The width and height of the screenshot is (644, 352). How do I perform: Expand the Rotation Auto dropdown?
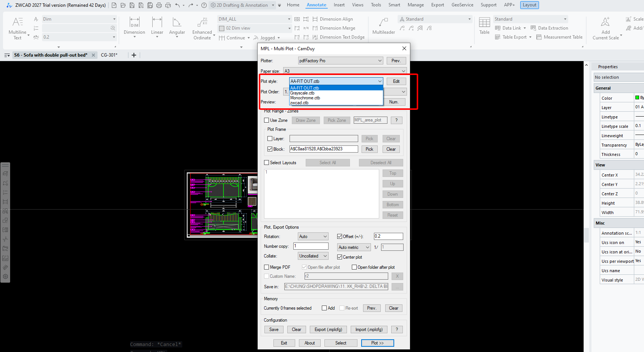pos(314,237)
